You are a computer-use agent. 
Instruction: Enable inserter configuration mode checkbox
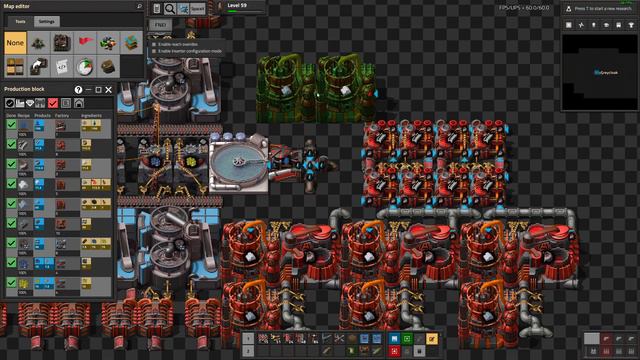[154, 51]
